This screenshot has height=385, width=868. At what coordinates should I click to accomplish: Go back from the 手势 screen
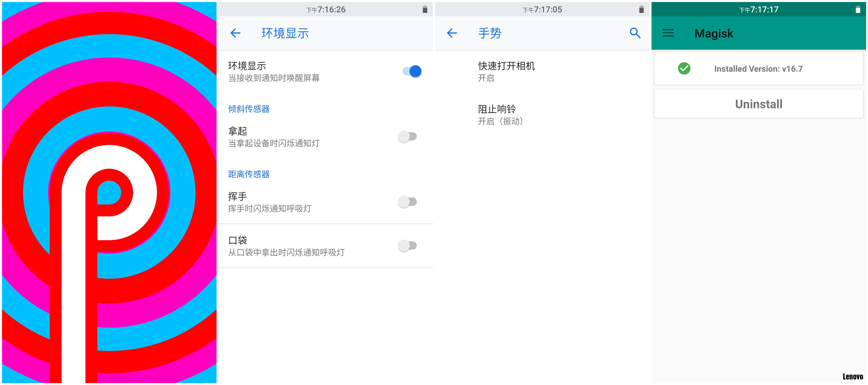[452, 33]
